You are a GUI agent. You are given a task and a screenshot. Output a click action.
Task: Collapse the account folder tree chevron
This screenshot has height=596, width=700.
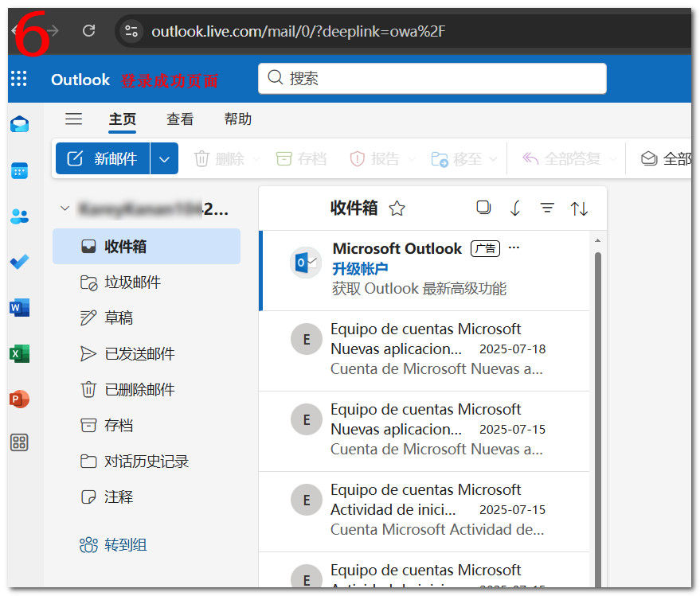tap(65, 208)
